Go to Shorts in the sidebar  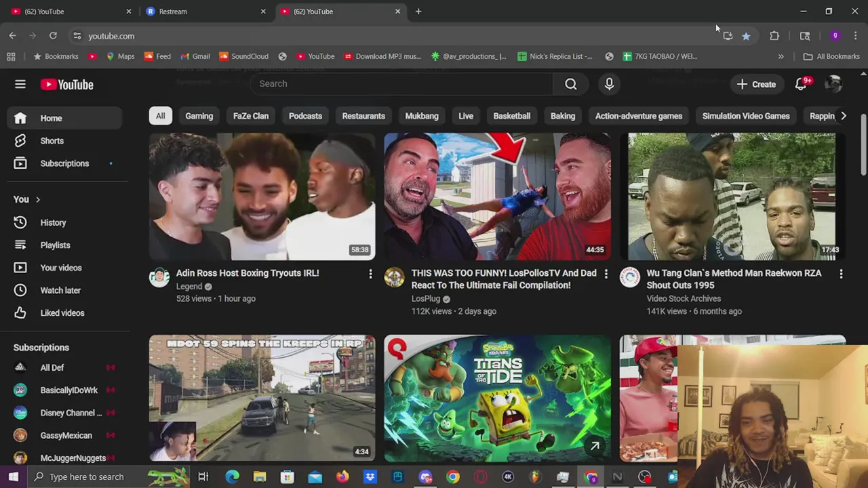tap(64, 140)
